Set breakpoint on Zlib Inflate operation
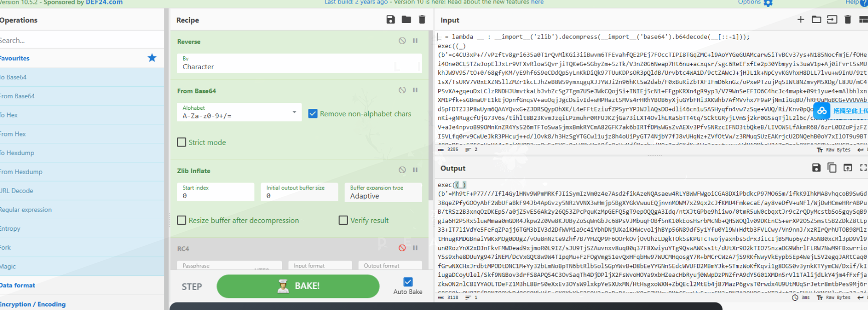 (415, 170)
